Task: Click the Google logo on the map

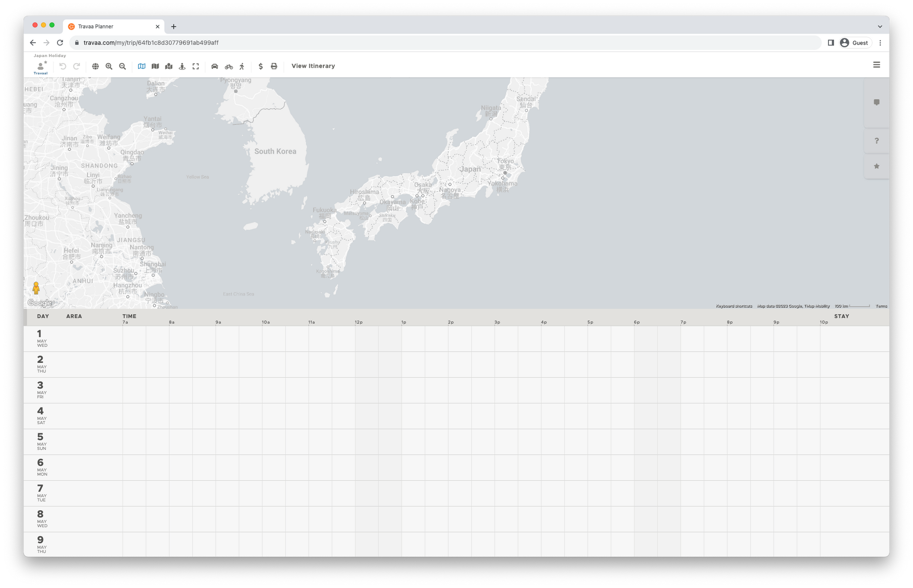Action: pyautogui.click(x=40, y=303)
